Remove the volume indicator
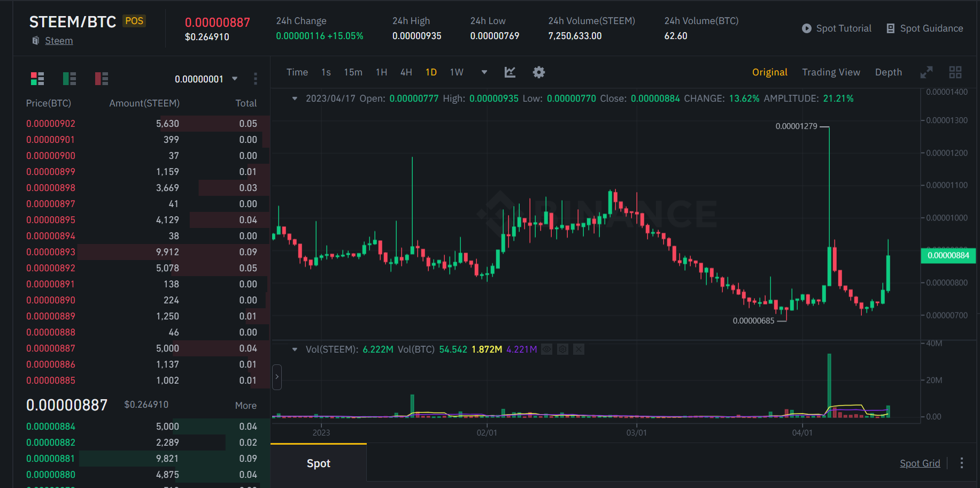 coord(578,349)
